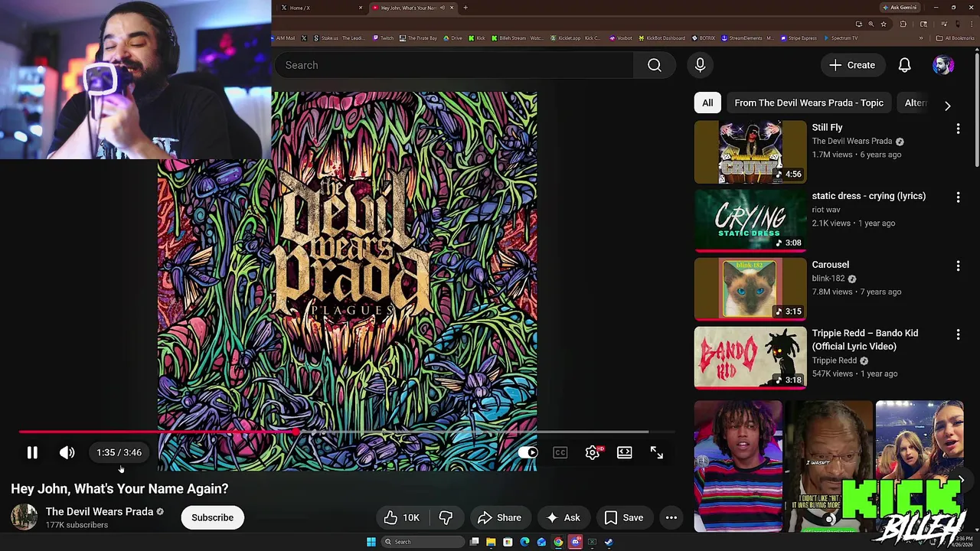Open Trippie Redd – Bando Kid title
980x551 pixels.
(865, 340)
